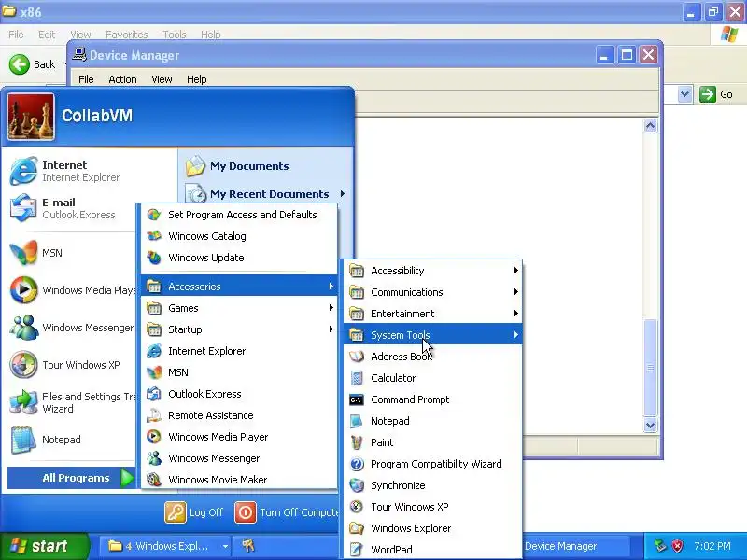Open Action menu in Device Manager

[x=122, y=79]
